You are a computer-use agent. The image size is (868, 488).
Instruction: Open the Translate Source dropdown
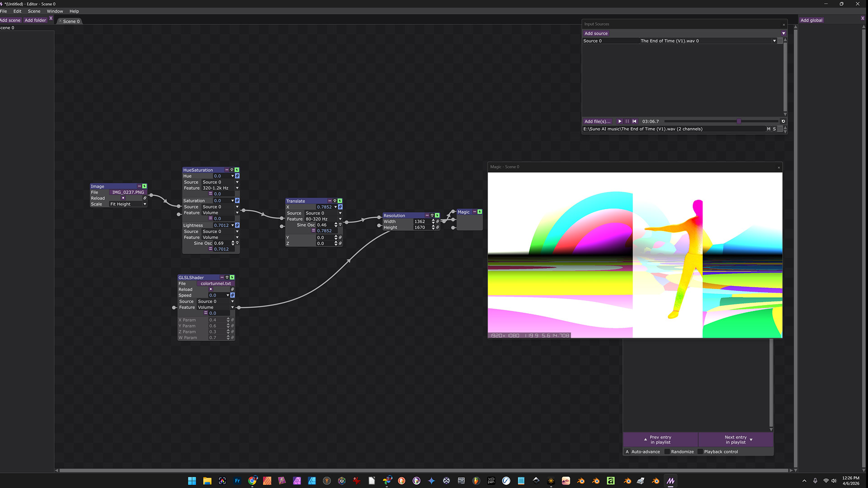coord(323,213)
